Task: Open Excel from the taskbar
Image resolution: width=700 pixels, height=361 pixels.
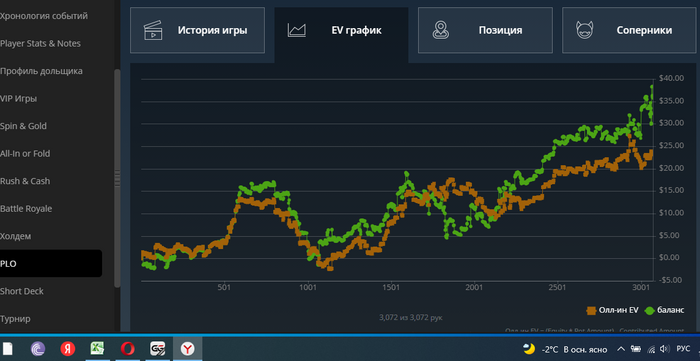Action: [x=97, y=349]
